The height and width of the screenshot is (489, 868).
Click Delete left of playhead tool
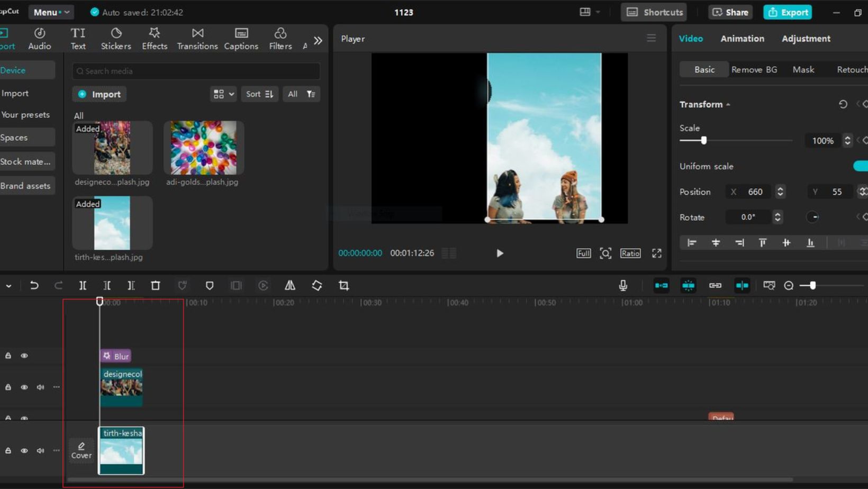click(107, 286)
